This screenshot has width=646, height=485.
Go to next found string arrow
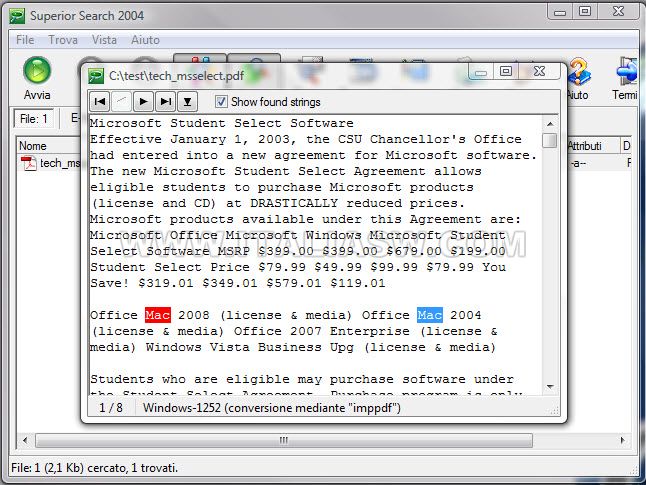click(x=143, y=101)
